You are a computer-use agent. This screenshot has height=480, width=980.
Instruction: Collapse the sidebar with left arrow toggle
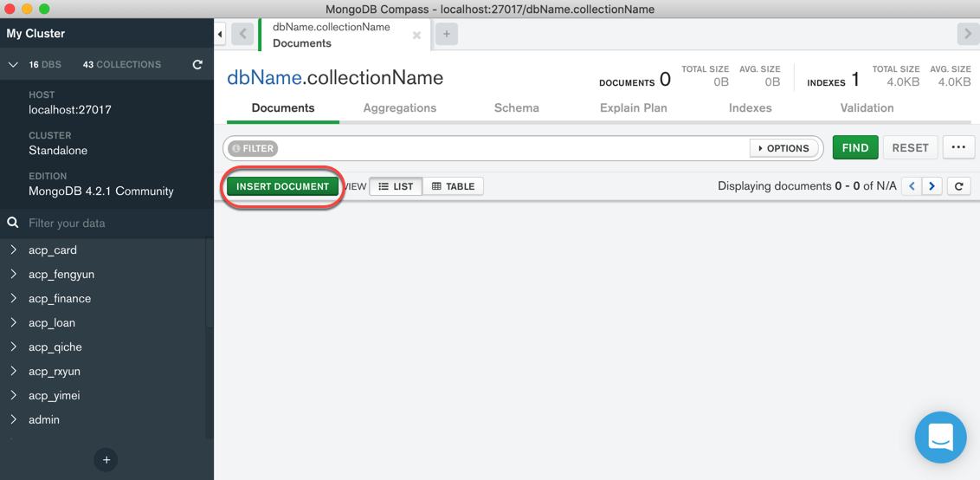click(219, 34)
